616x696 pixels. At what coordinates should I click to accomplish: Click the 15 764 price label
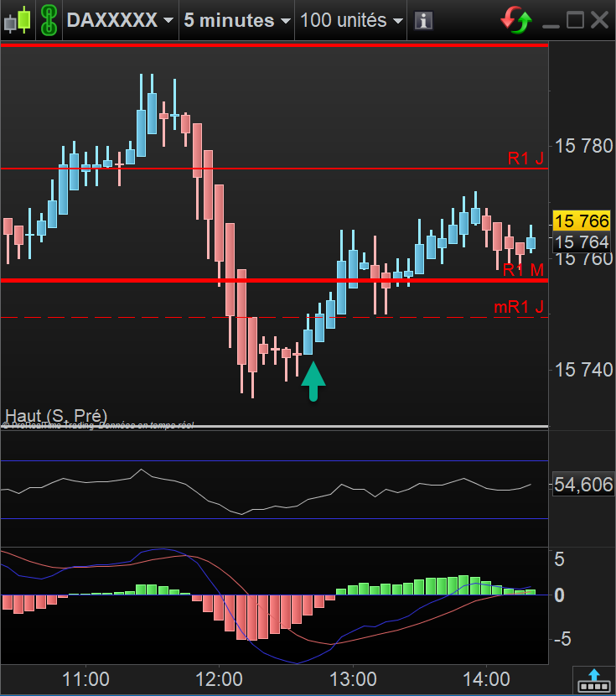(x=582, y=242)
